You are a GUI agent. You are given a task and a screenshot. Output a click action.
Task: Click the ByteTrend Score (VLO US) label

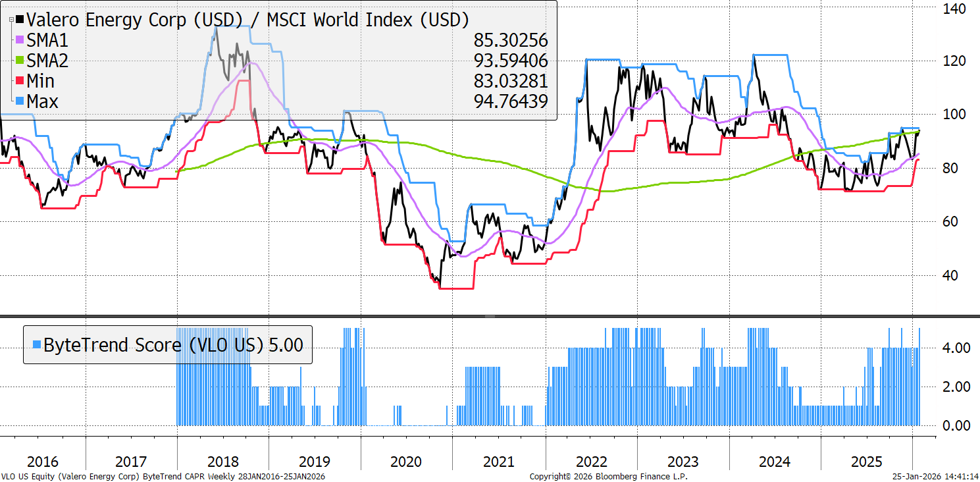[x=154, y=344]
